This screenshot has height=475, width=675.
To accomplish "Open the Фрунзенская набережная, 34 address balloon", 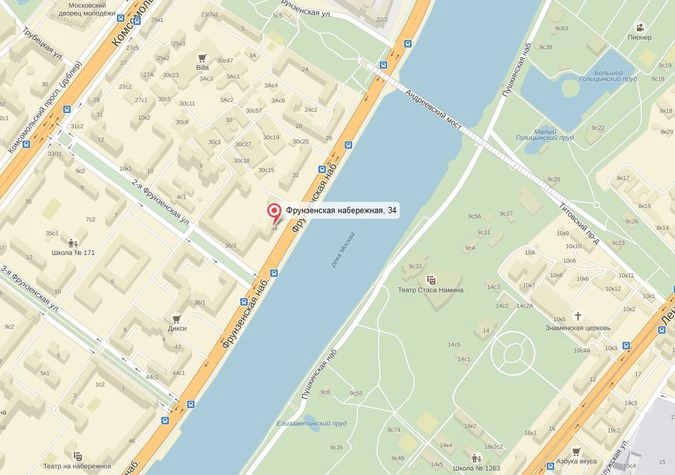I will [341, 211].
